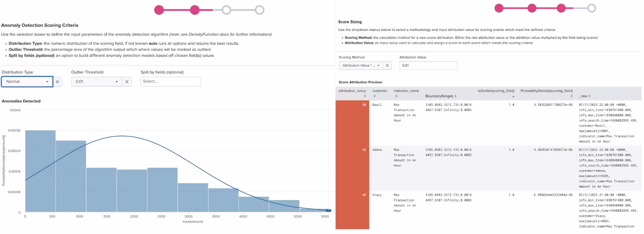
Task: Clear the Distribution Type selection
Action: click(x=57, y=82)
